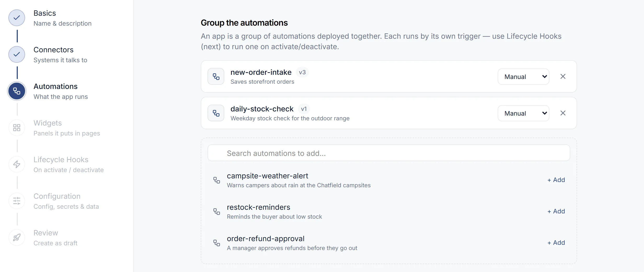Screen dimensions: 644x272
Task: Click the restock-reminders name
Action: [258, 207]
